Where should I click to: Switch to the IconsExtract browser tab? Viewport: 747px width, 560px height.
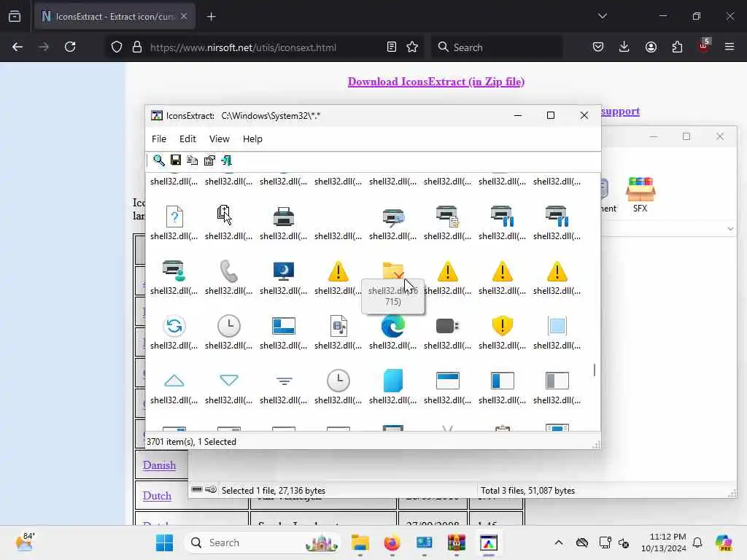click(115, 17)
